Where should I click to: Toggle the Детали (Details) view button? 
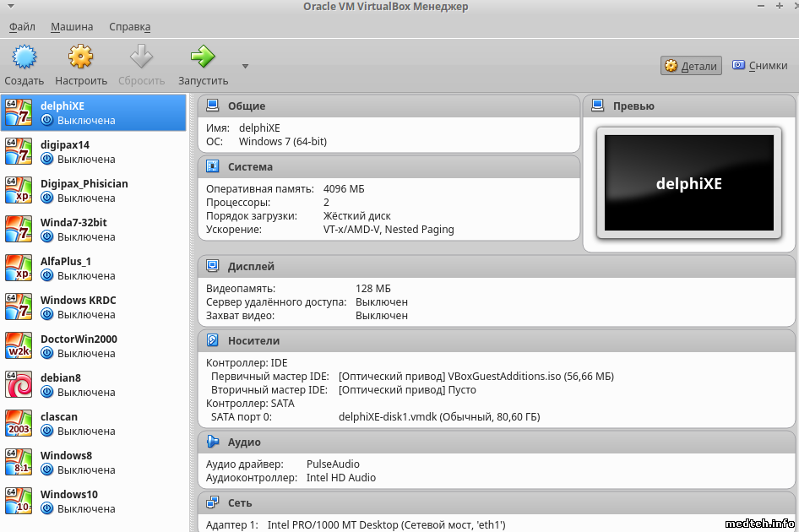coord(691,66)
